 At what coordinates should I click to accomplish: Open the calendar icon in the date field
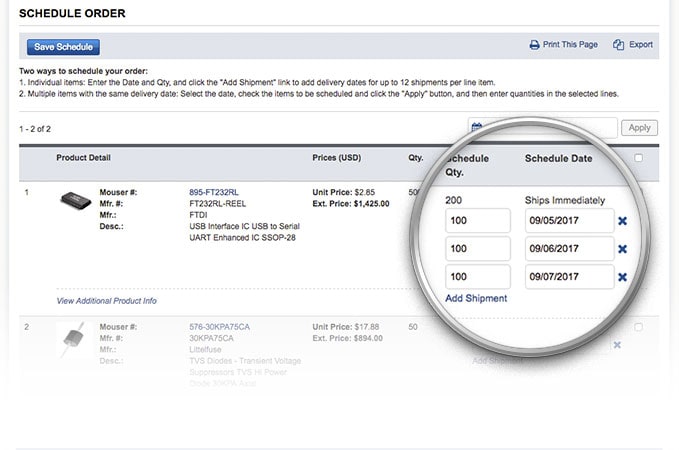tap(477, 128)
